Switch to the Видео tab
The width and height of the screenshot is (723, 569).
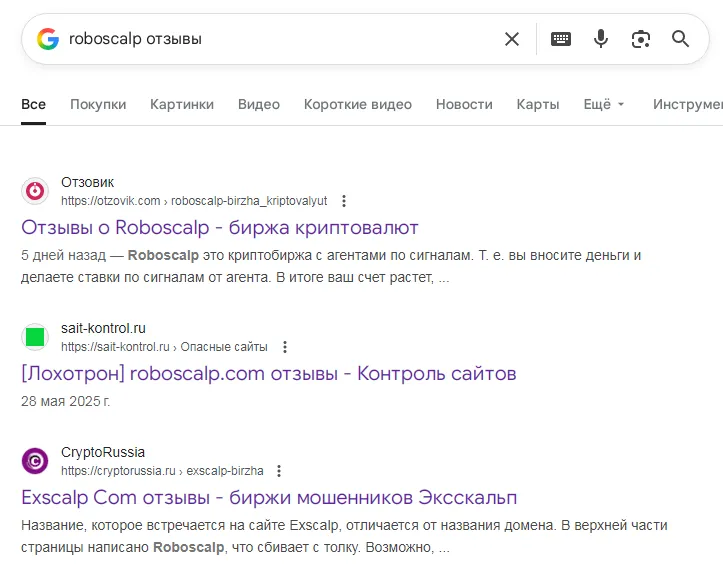tap(259, 104)
